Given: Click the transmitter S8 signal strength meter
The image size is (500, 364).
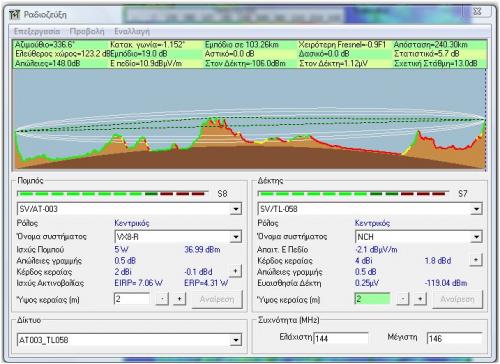Looking at the screenshot, I should [x=112, y=194].
